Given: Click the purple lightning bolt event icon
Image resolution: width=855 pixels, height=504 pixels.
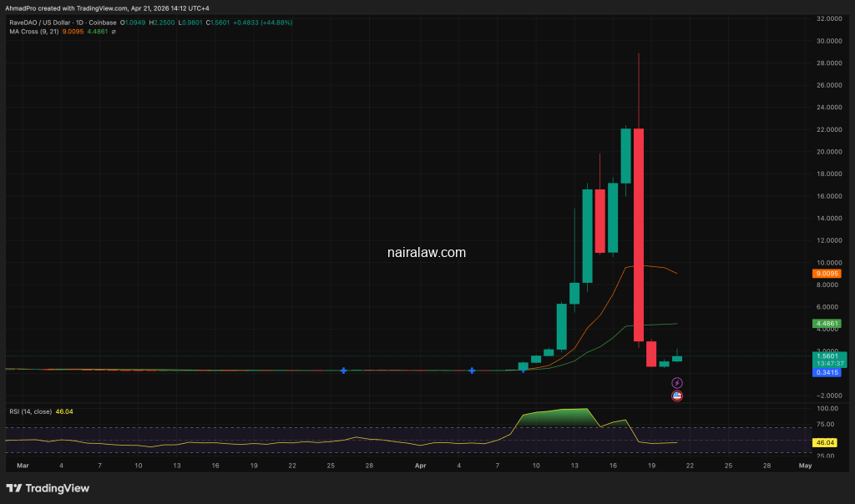Looking at the screenshot, I should (677, 383).
